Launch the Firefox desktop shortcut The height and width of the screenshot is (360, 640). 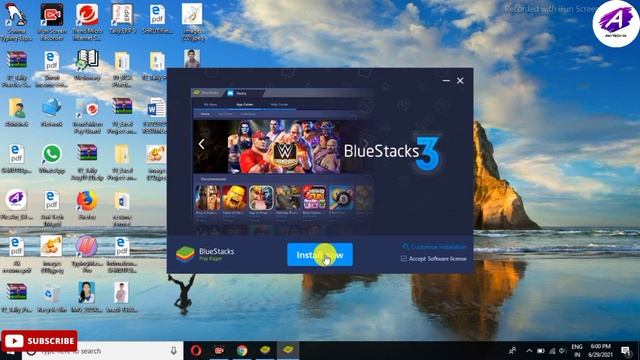[x=87, y=205]
